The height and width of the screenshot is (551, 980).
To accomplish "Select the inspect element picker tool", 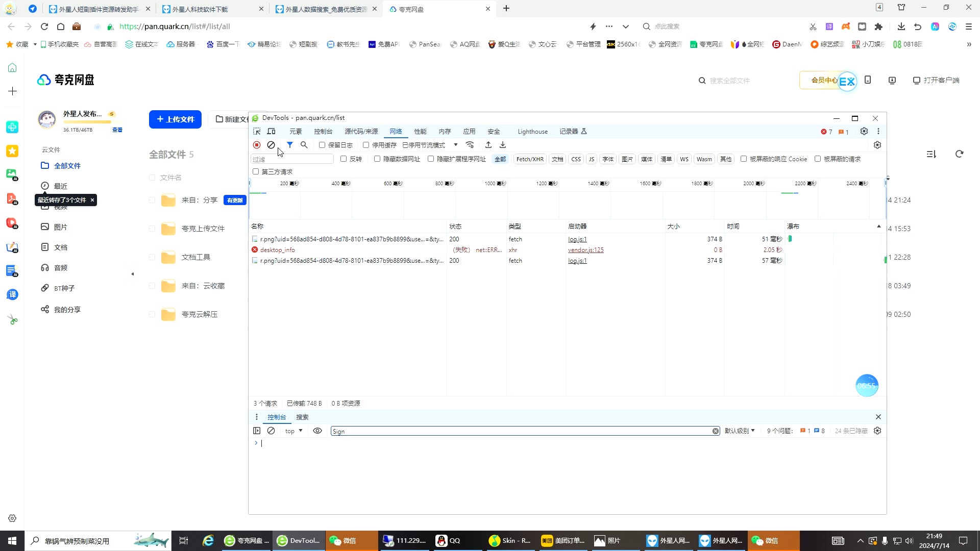I will [257, 132].
